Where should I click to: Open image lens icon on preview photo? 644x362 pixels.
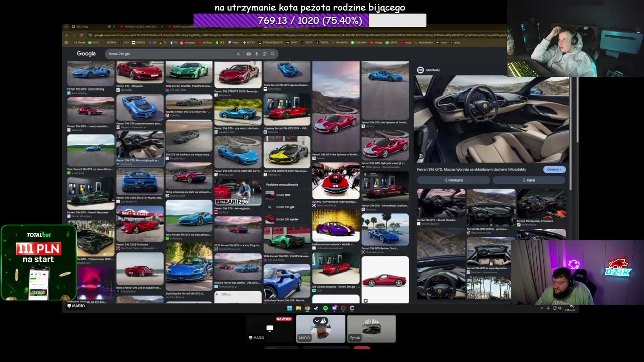click(x=421, y=156)
